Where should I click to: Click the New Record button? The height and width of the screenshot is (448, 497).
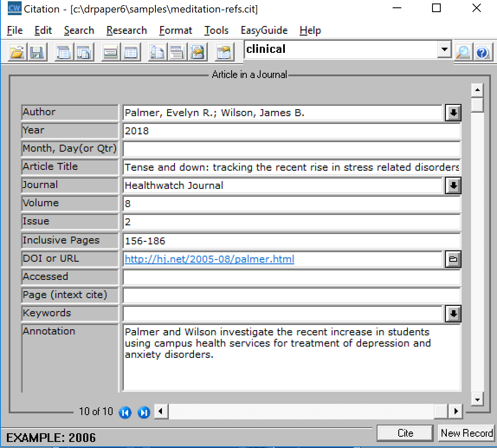467,433
